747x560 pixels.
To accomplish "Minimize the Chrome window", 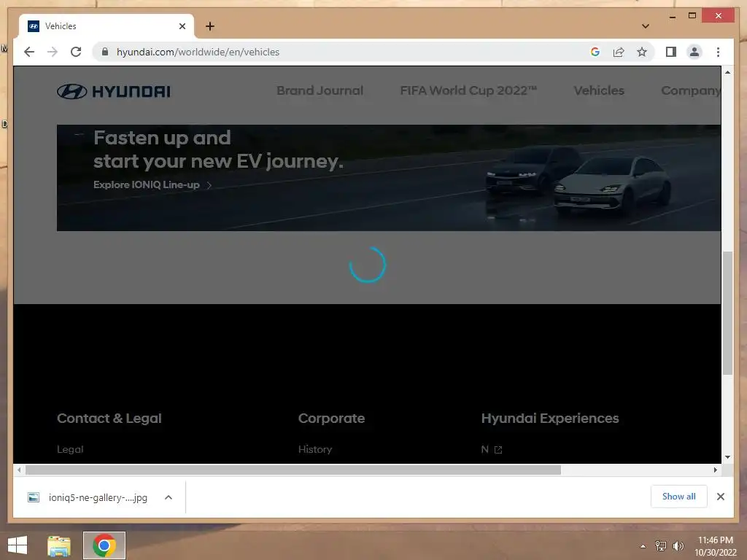I will click(x=672, y=16).
